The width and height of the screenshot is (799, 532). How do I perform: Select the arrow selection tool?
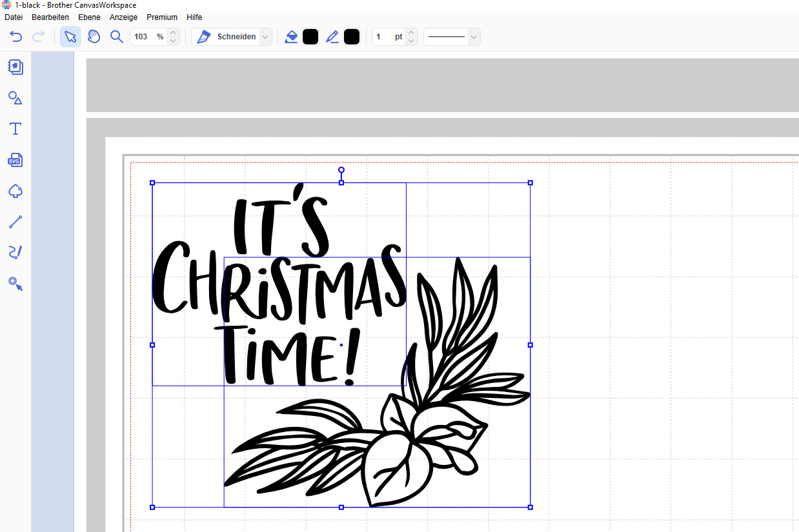pos(70,37)
